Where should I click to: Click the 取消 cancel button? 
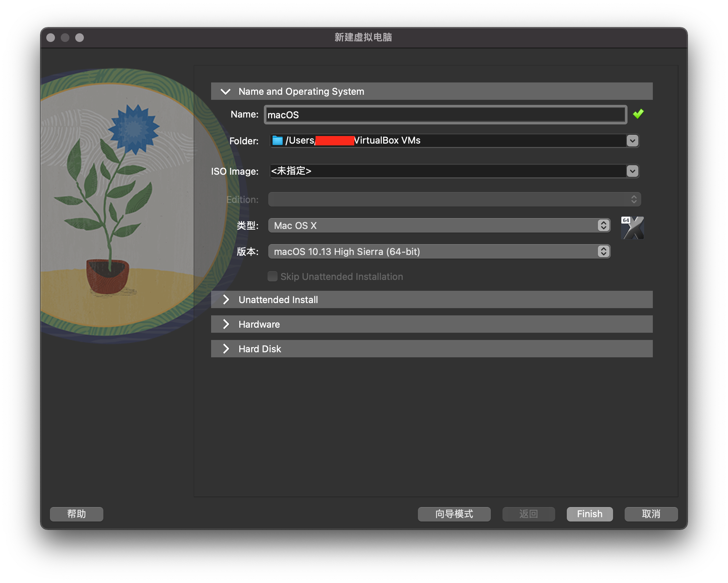pos(651,514)
